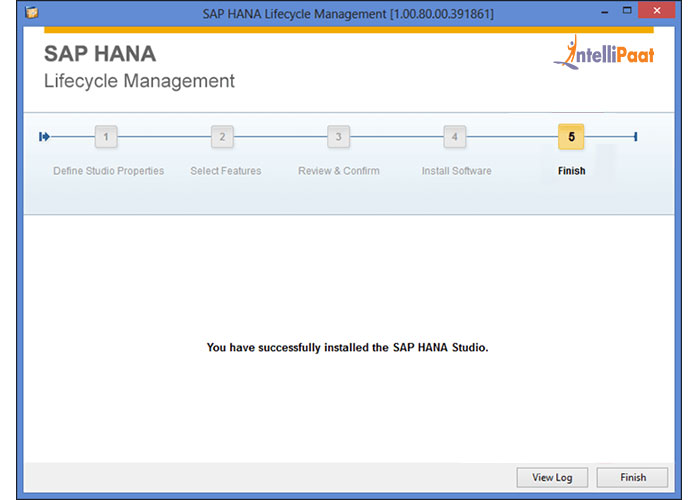Select step 3 Review & Confirm marker
The height and width of the screenshot is (500, 700).
click(338, 137)
